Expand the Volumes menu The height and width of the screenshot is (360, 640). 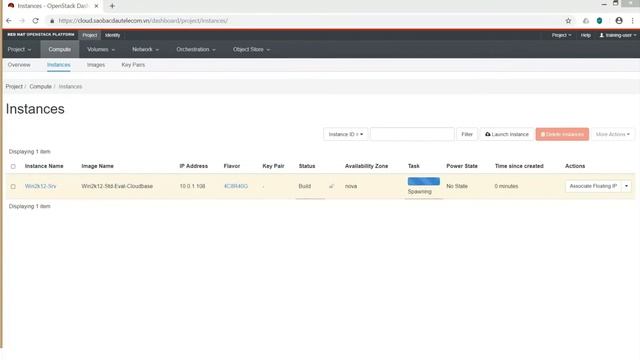click(x=101, y=49)
